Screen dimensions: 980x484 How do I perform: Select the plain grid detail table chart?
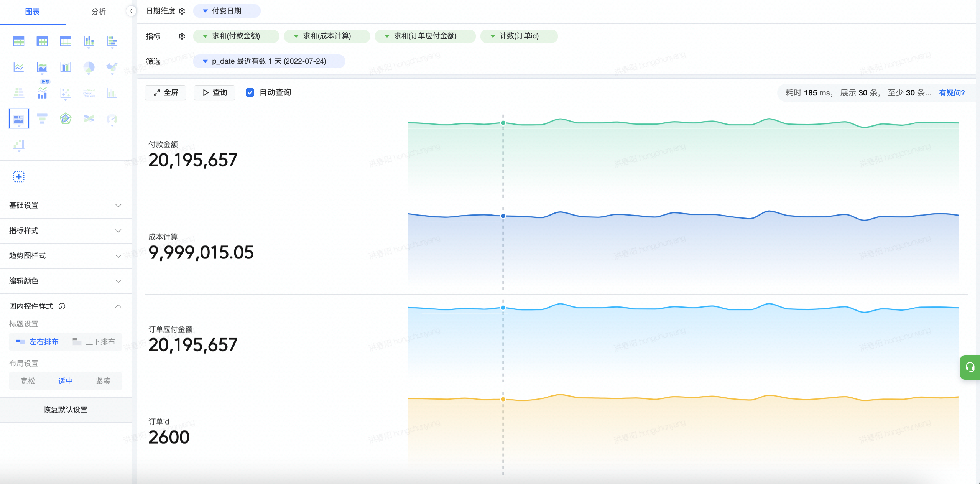click(x=66, y=41)
